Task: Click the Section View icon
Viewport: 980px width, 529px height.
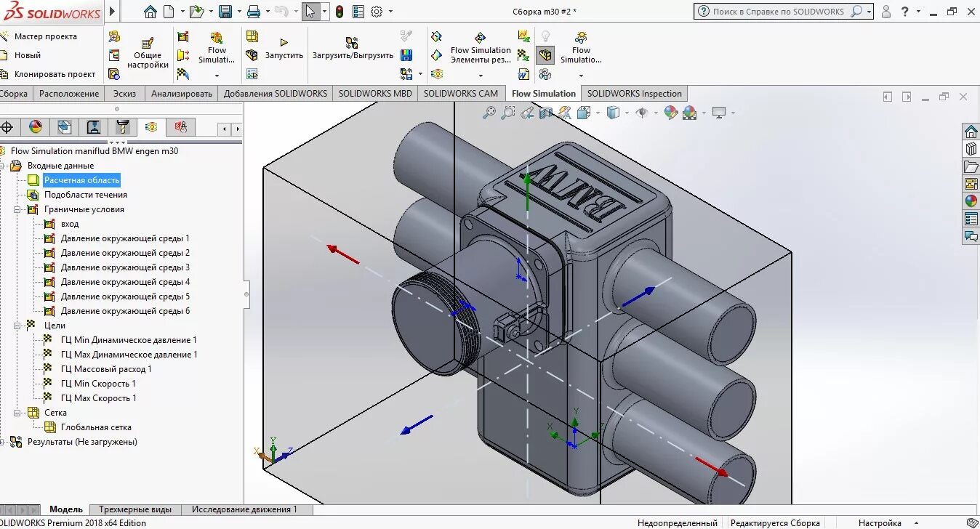Action: 546,113
